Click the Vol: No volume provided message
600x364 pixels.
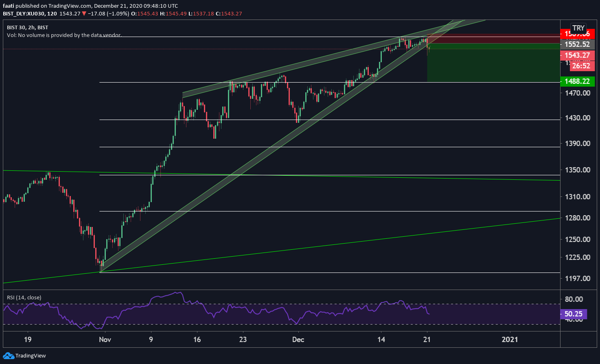(64, 35)
